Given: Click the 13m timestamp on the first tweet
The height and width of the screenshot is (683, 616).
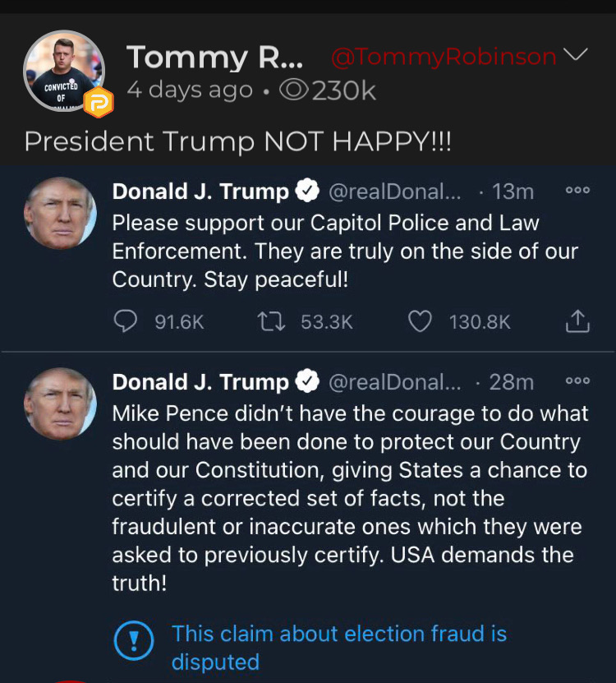Looking at the screenshot, I should 513,192.
